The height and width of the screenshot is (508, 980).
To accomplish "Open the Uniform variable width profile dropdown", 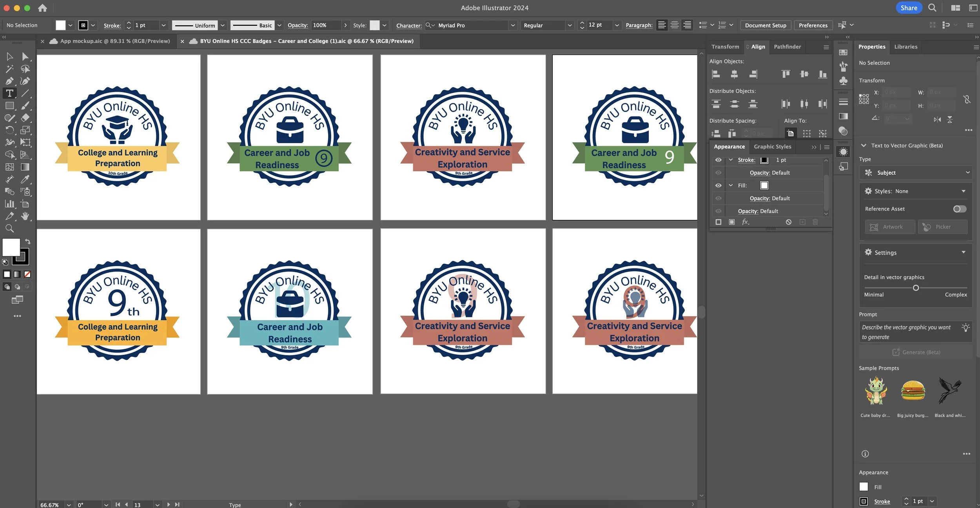I will point(222,25).
